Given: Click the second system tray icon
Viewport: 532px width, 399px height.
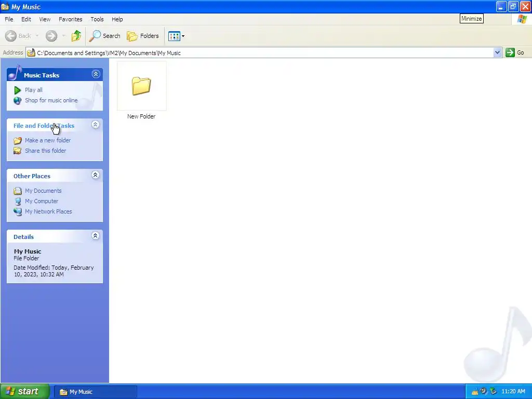Looking at the screenshot, I should coord(484,392).
